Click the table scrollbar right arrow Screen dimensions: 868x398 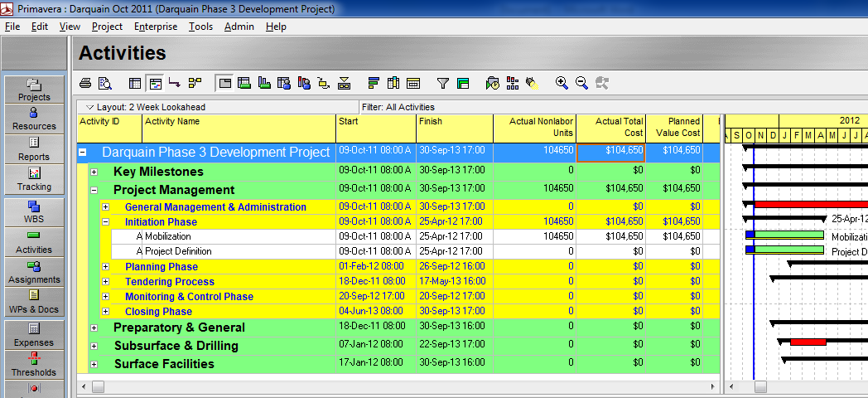(714, 386)
